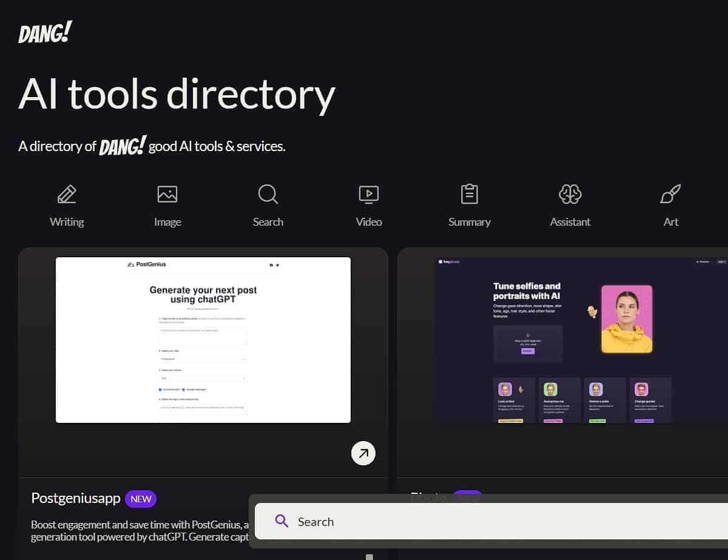Screen dimensions: 728x560
Task: Pick the Art paintbrush icon
Action: [x=670, y=194]
